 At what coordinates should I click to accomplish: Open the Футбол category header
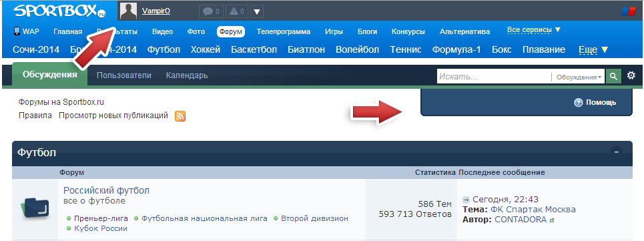[x=37, y=153]
